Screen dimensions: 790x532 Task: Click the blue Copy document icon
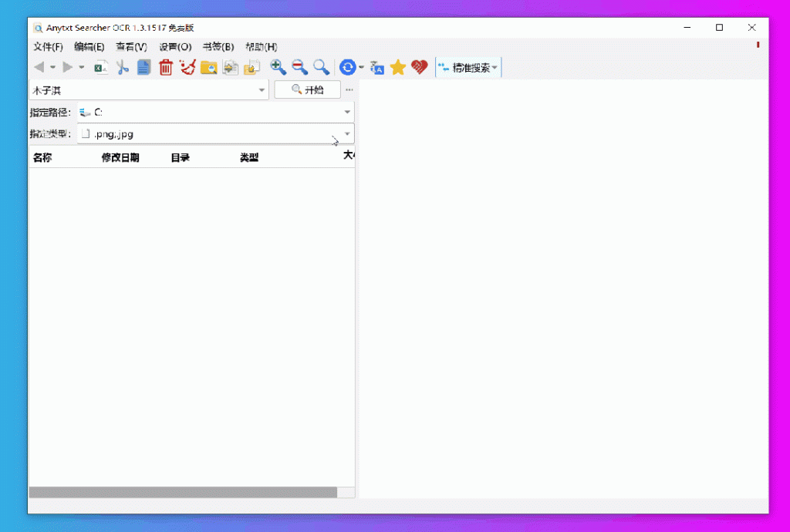143,67
